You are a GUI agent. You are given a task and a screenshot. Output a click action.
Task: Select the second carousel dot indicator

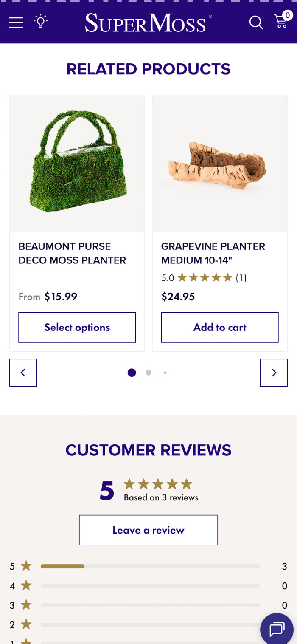(x=148, y=373)
